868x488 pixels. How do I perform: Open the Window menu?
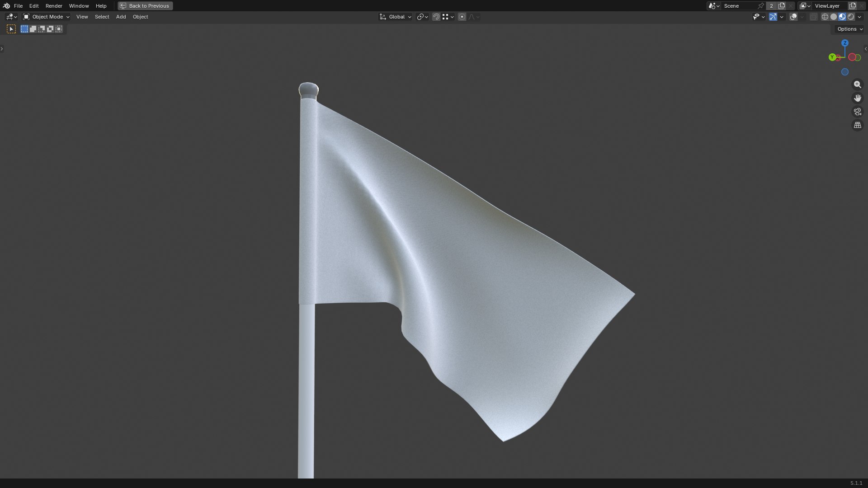(x=79, y=6)
